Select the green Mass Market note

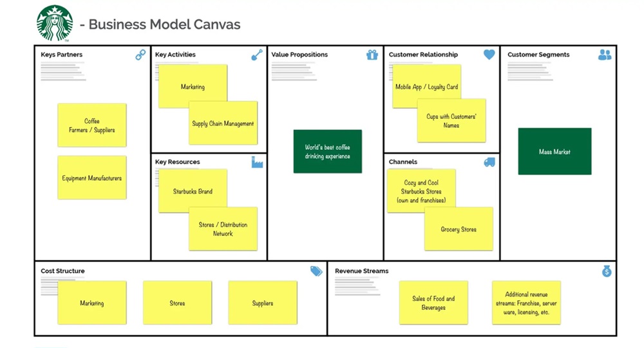point(554,152)
